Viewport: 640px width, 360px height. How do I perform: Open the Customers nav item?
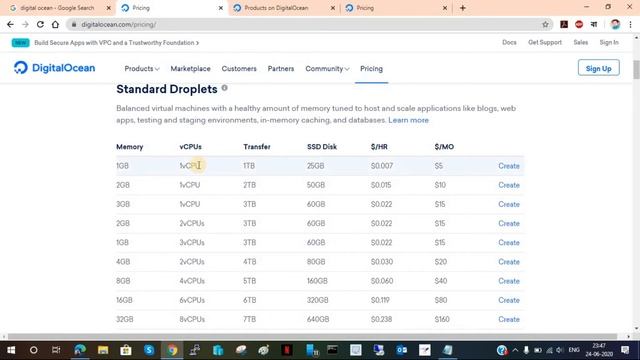[x=239, y=69]
